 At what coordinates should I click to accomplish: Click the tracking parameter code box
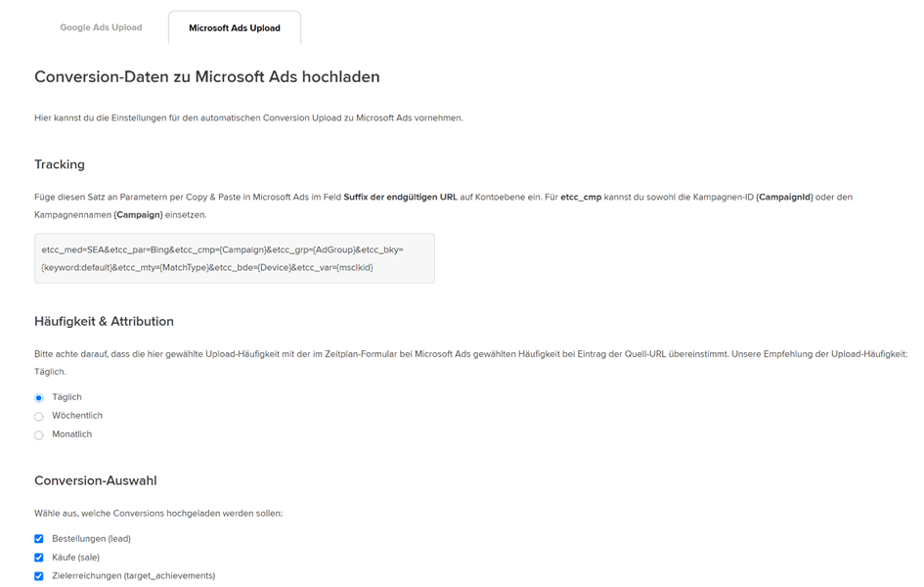click(x=235, y=258)
